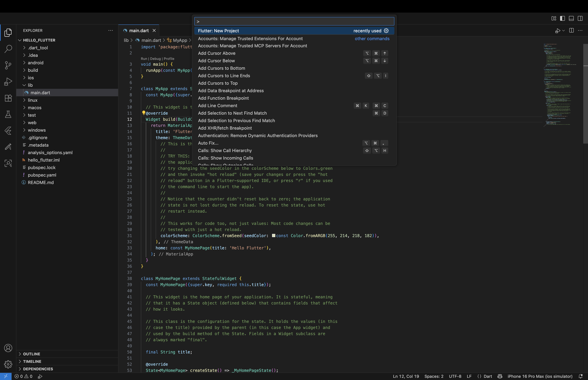588x380 pixels.
Task: Click Customize Layout icon in title bar
Action: [x=554, y=19]
